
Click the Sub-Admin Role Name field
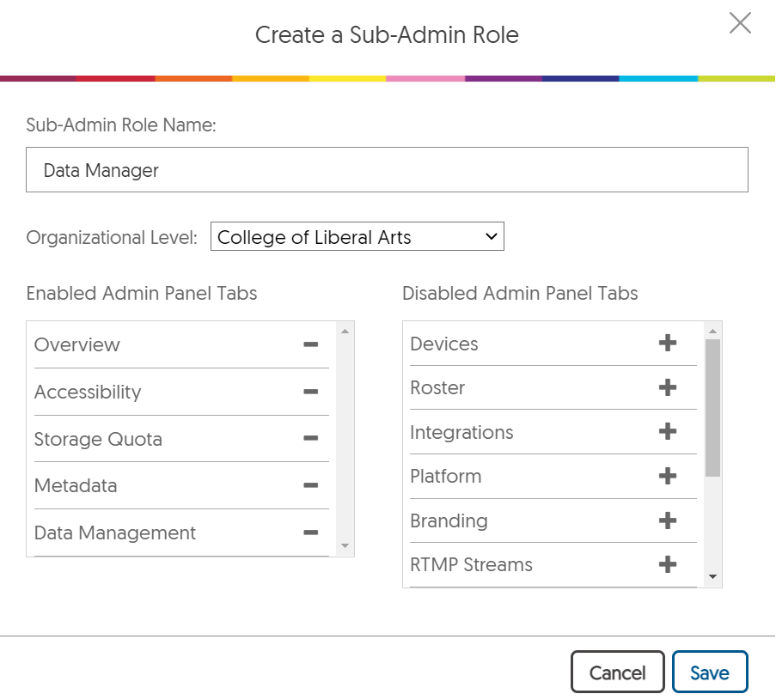387,170
